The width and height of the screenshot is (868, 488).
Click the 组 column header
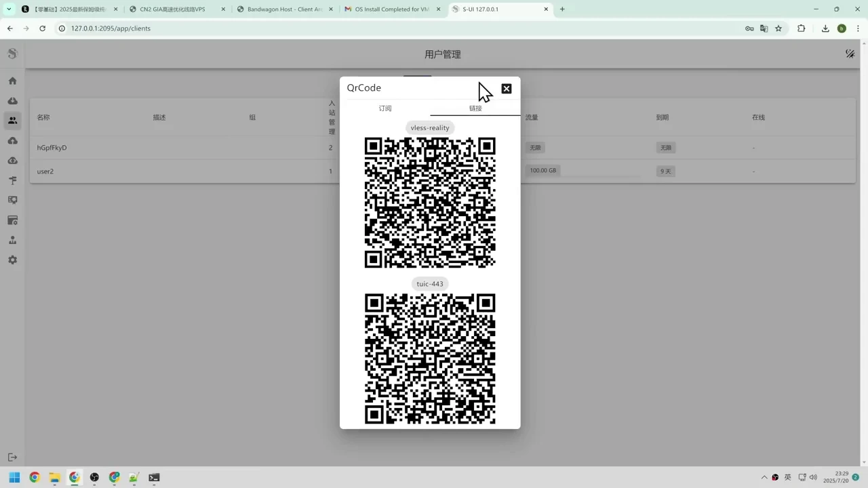(252, 117)
